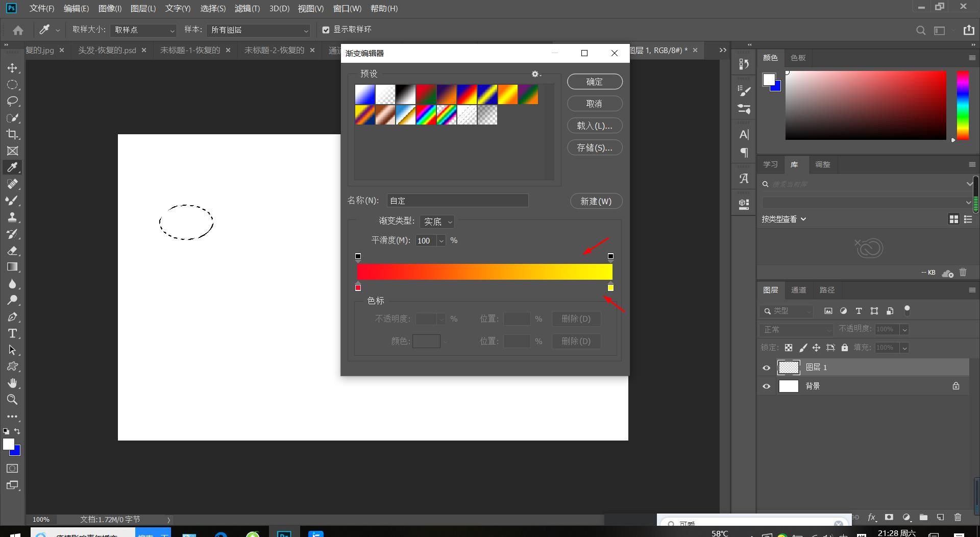Select the Pen tool

click(x=12, y=317)
